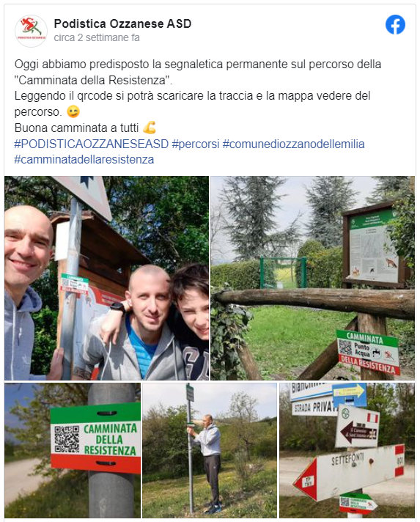Open the Facebook logo icon
Image resolution: width=420 pixels, height=522 pixels.
tap(395, 25)
